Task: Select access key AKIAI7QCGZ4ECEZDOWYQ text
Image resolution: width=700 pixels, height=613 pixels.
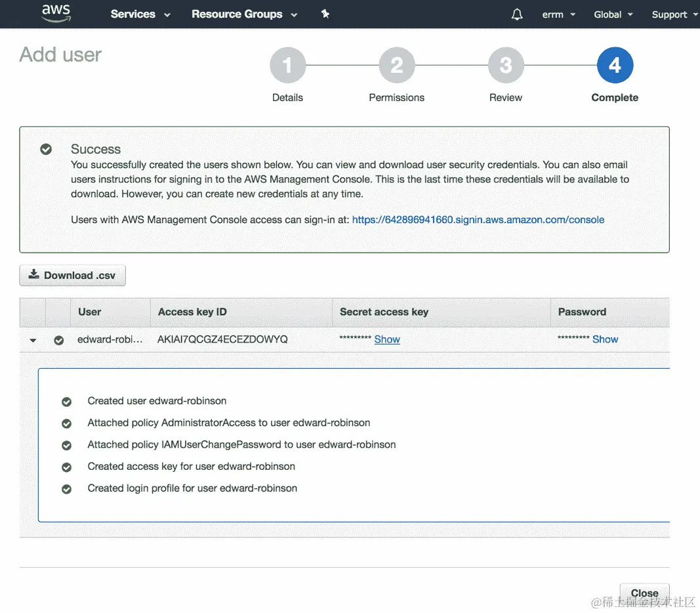Action: [222, 339]
